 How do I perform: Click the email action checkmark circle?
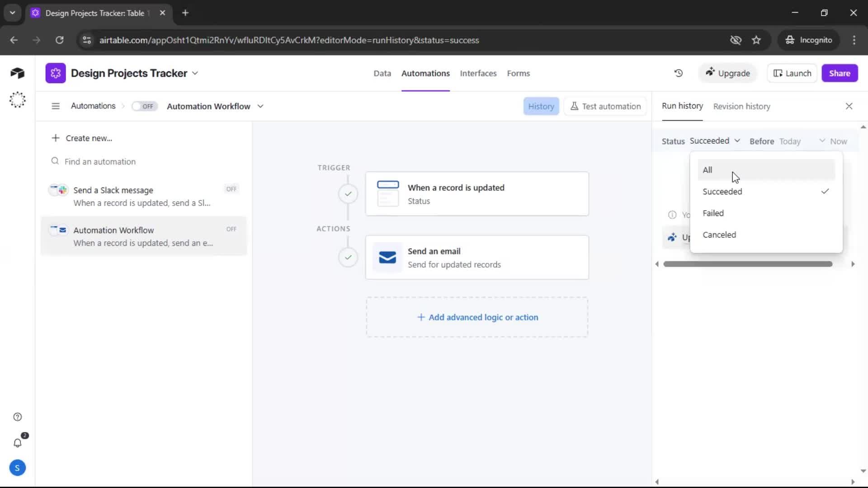pos(348,258)
